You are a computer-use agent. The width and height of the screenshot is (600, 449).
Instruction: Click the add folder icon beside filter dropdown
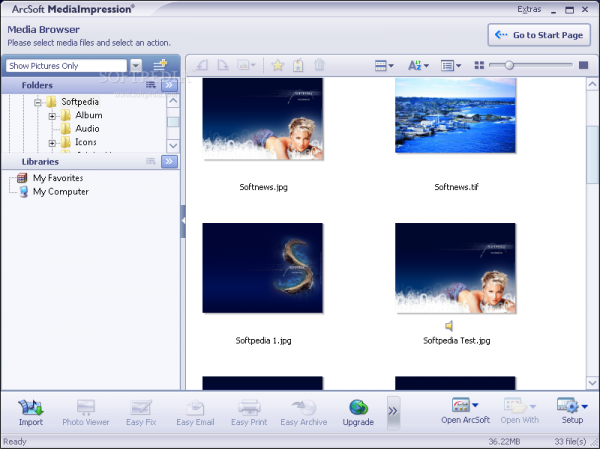click(x=160, y=66)
